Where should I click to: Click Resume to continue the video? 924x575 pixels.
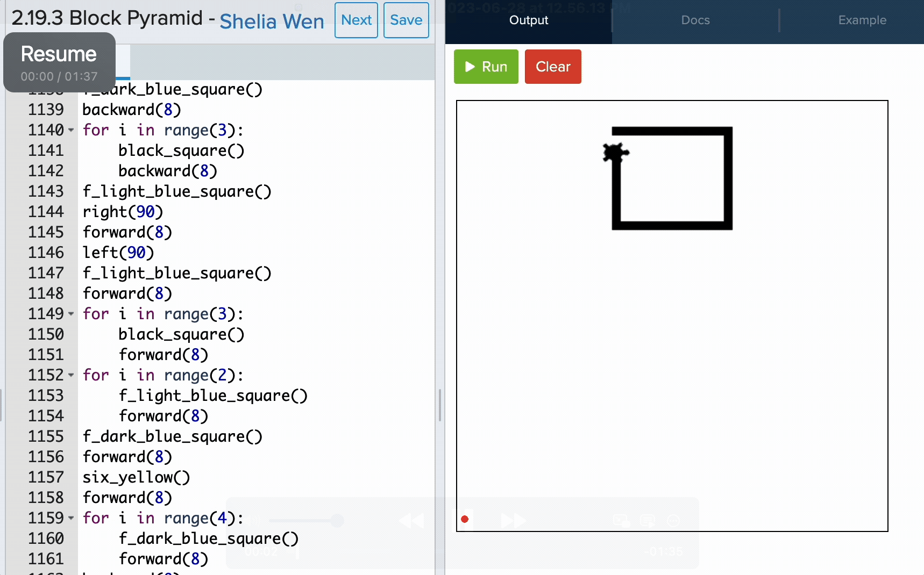(x=59, y=54)
